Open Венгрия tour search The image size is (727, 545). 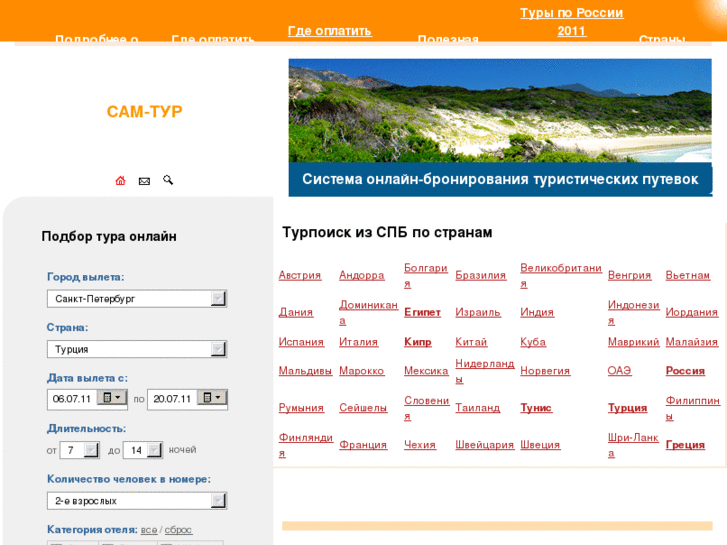point(630,275)
